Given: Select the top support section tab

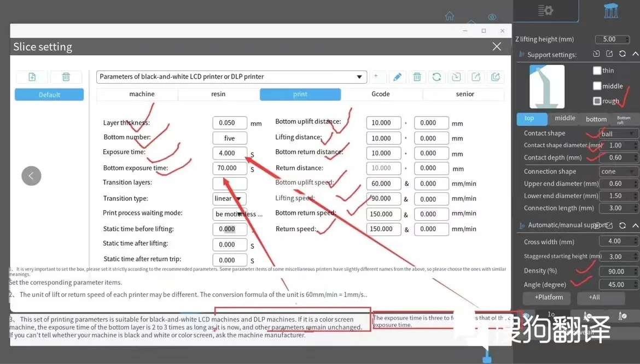Looking at the screenshot, I should click(532, 119).
